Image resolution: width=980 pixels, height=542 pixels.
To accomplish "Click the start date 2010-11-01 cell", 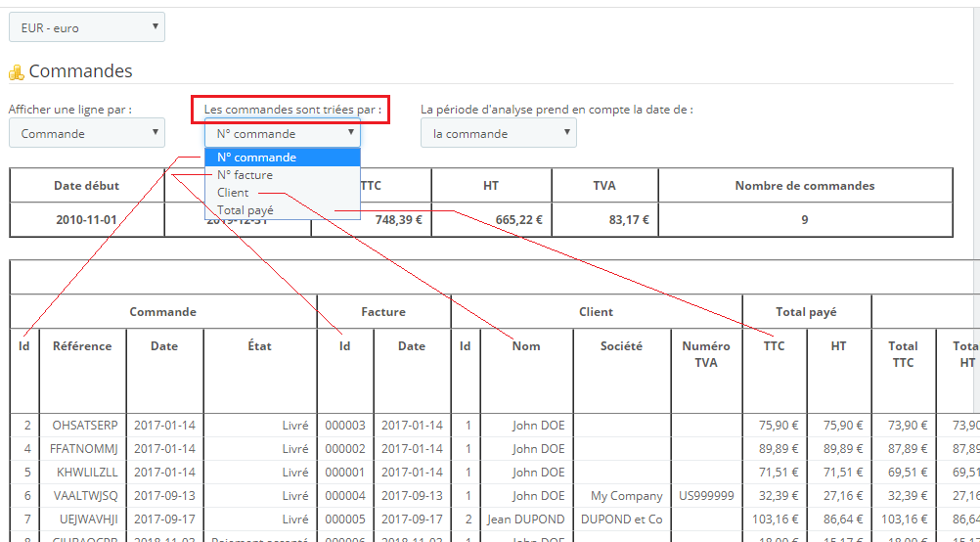I will point(87,219).
